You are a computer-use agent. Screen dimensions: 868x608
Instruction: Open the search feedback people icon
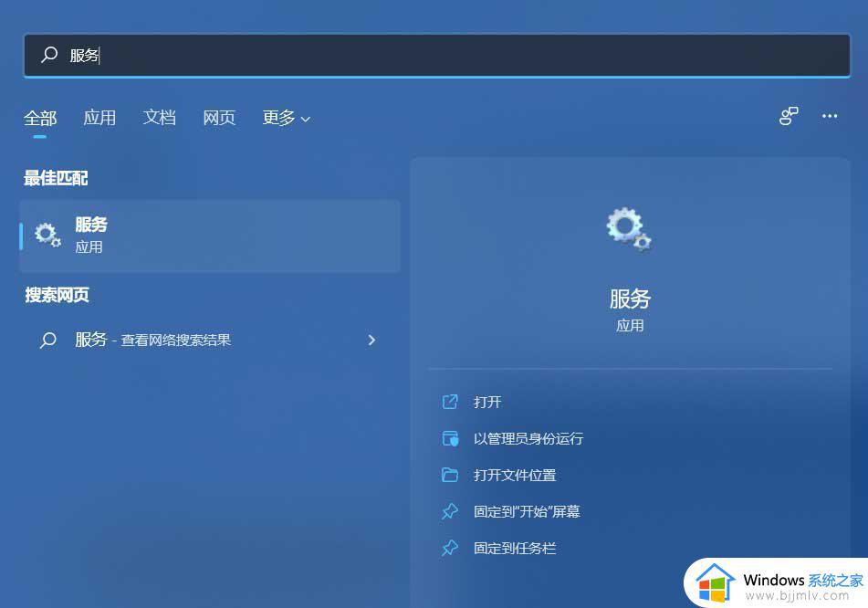[x=789, y=116]
